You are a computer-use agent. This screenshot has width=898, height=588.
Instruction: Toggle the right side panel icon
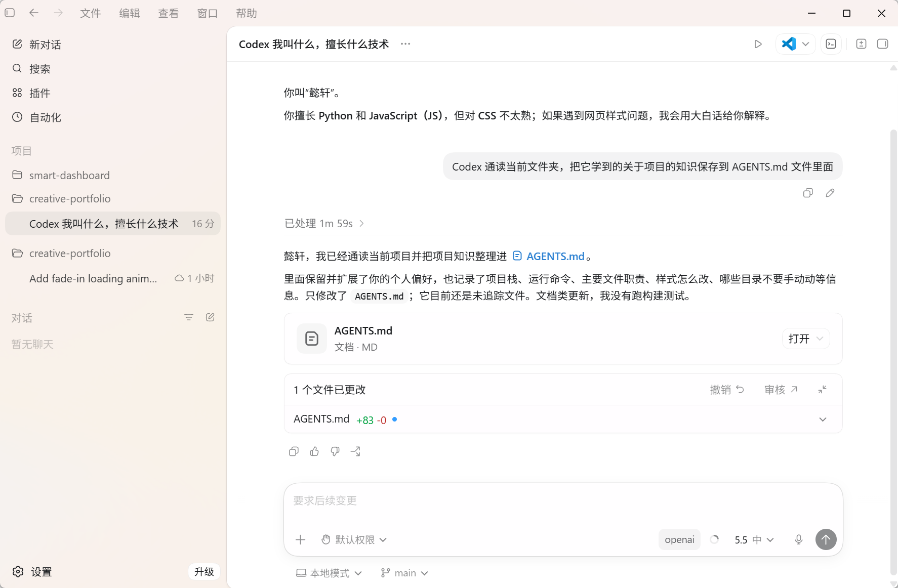tap(882, 44)
